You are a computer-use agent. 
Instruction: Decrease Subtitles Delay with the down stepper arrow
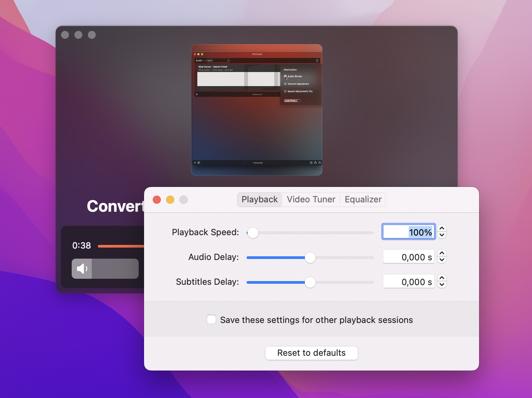[x=442, y=285]
